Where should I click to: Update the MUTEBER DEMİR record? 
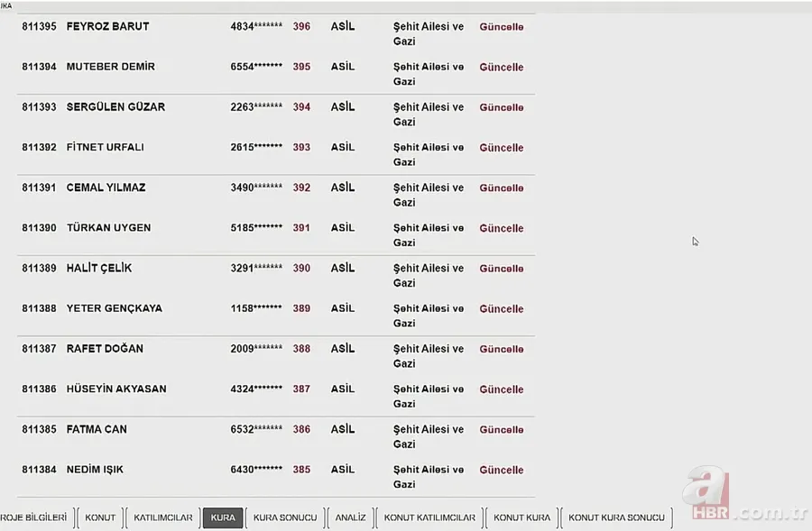point(501,68)
